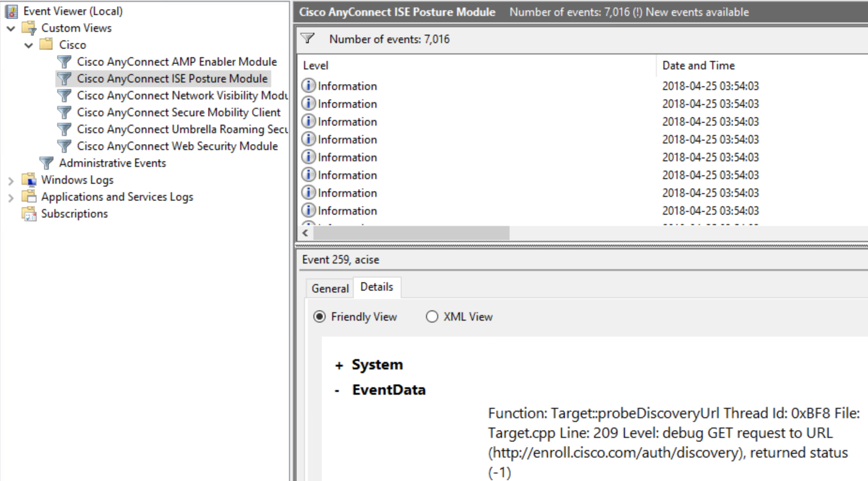Image resolution: width=868 pixels, height=481 pixels.
Task: Click the EventData section heading
Action: (389, 390)
